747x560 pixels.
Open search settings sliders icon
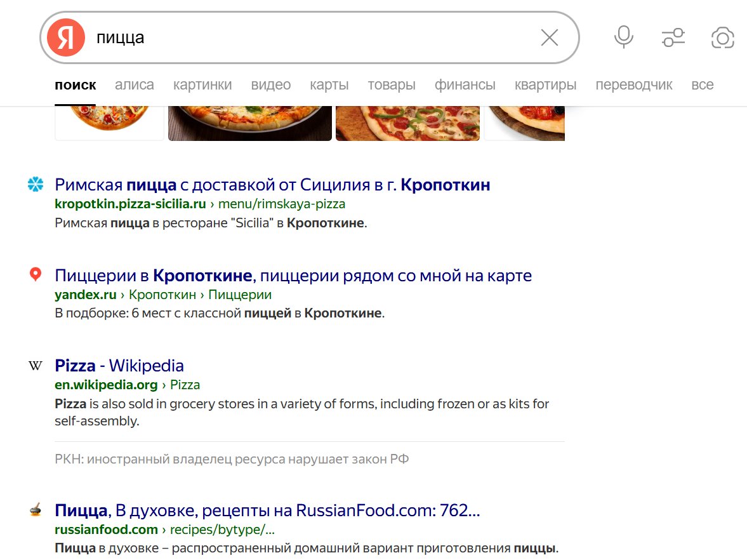click(x=673, y=38)
